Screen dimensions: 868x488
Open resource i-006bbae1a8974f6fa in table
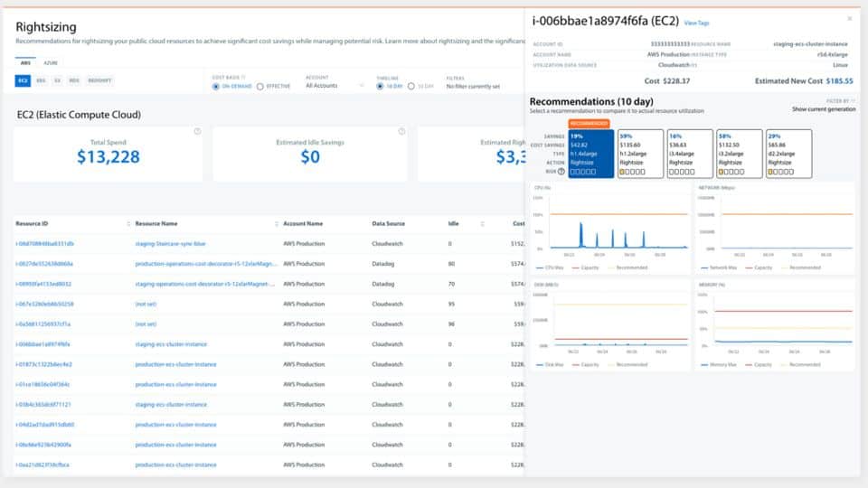43,344
